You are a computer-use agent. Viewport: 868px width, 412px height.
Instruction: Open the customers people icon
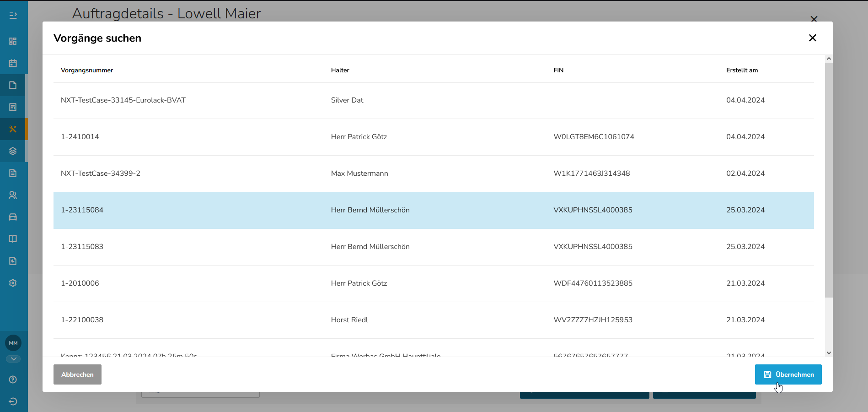pos(13,195)
